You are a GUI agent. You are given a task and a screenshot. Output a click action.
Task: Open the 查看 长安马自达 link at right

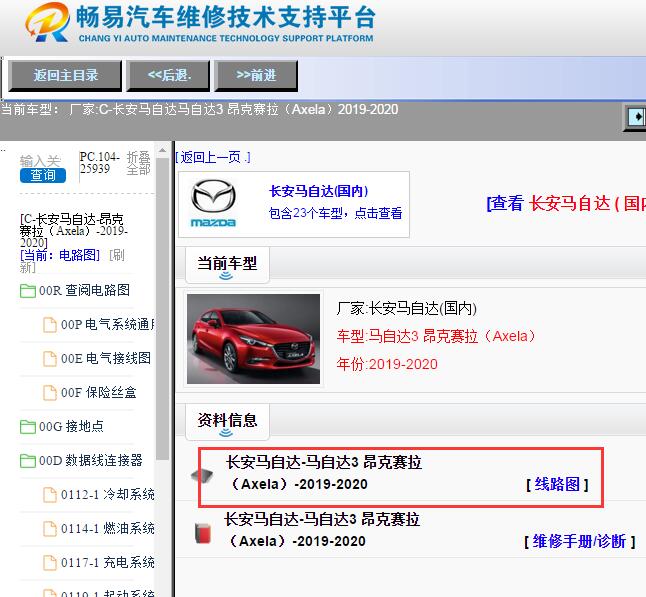(x=566, y=204)
